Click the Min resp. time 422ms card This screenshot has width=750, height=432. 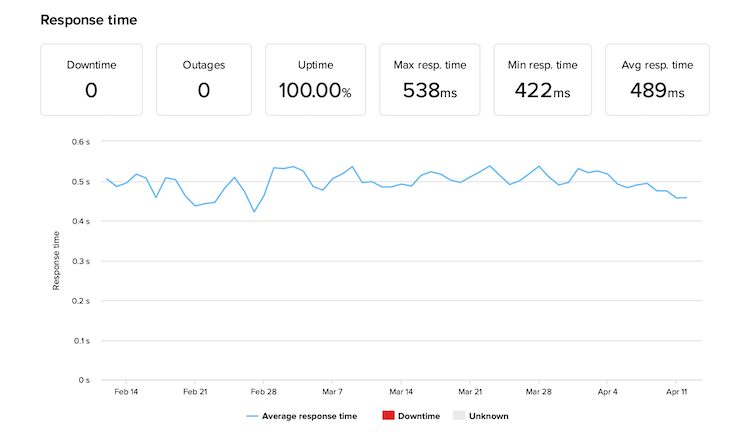544,79
